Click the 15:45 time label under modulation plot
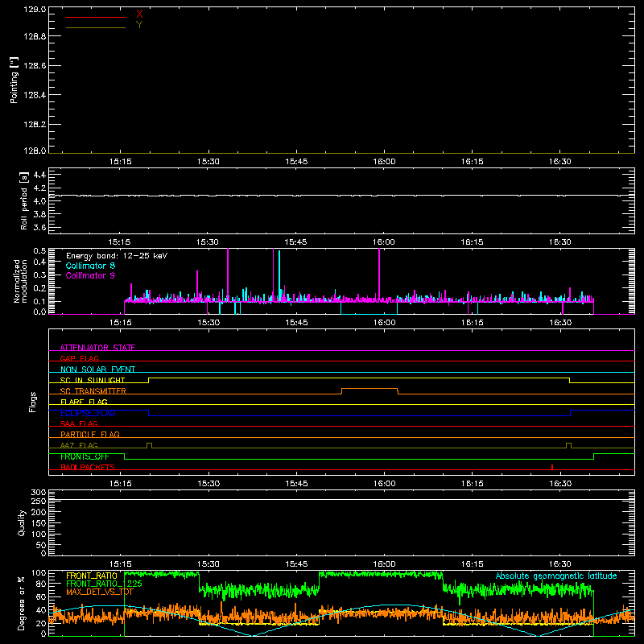Image resolution: width=644 pixels, height=644 pixels. coord(296,323)
